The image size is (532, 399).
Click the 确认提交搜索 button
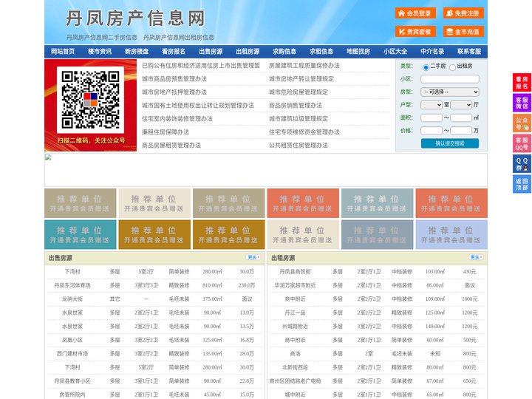tap(450, 143)
